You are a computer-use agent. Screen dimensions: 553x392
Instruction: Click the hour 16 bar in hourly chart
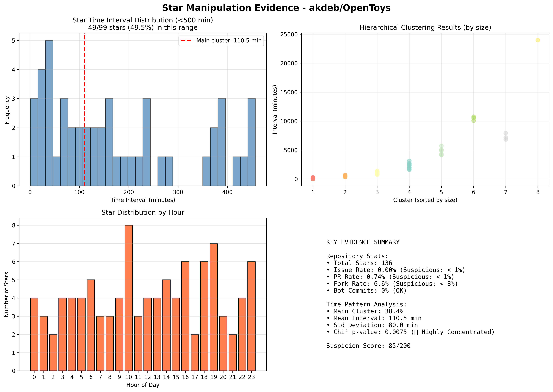[185, 316]
